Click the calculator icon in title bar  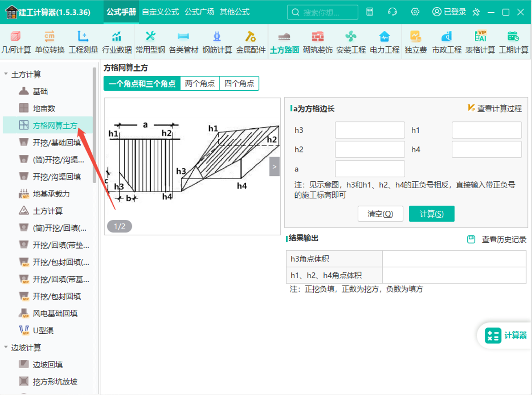[x=370, y=12]
